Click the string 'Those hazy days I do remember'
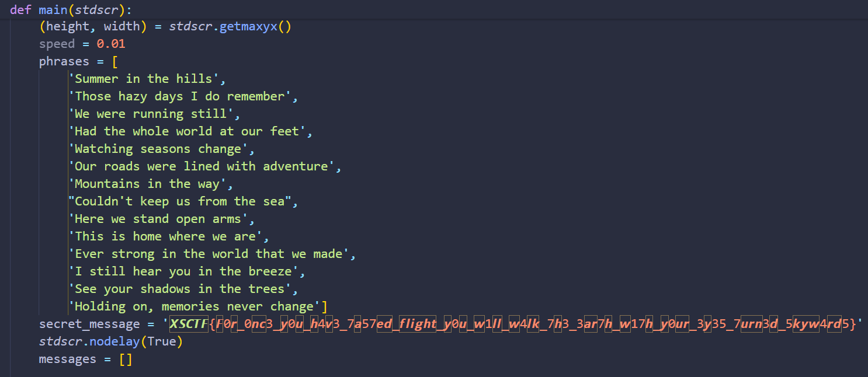The width and height of the screenshot is (868, 377). point(180,96)
